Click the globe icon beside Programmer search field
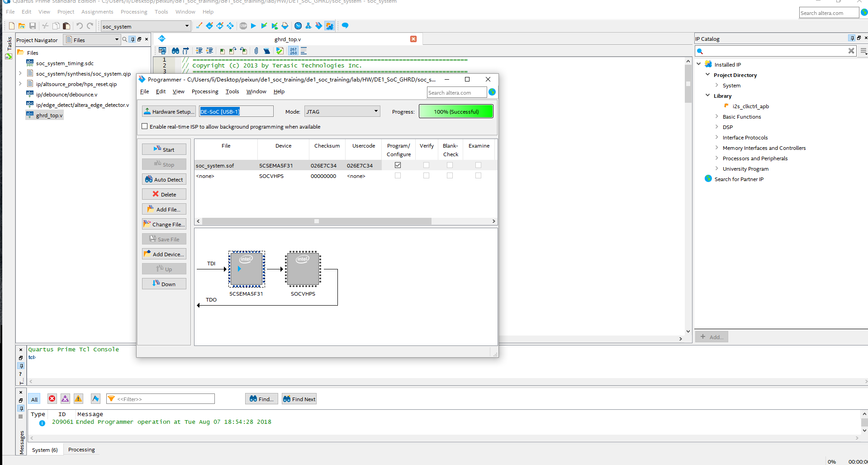The height and width of the screenshot is (465, 868). coord(492,92)
